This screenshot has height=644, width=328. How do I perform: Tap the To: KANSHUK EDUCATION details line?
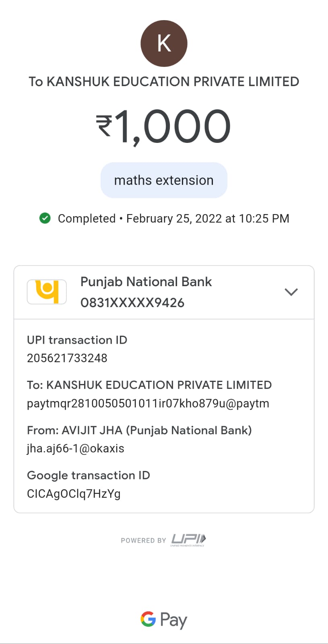tap(149, 385)
